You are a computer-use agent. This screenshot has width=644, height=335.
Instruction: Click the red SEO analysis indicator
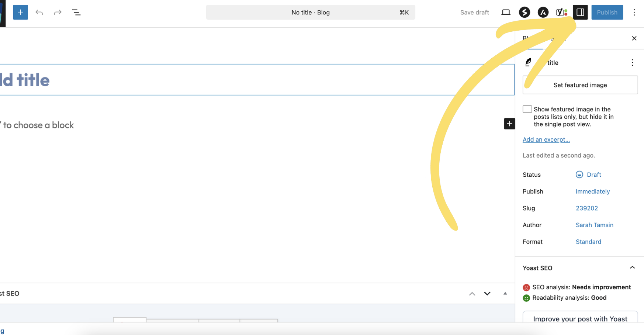click(x=526, y=287)
